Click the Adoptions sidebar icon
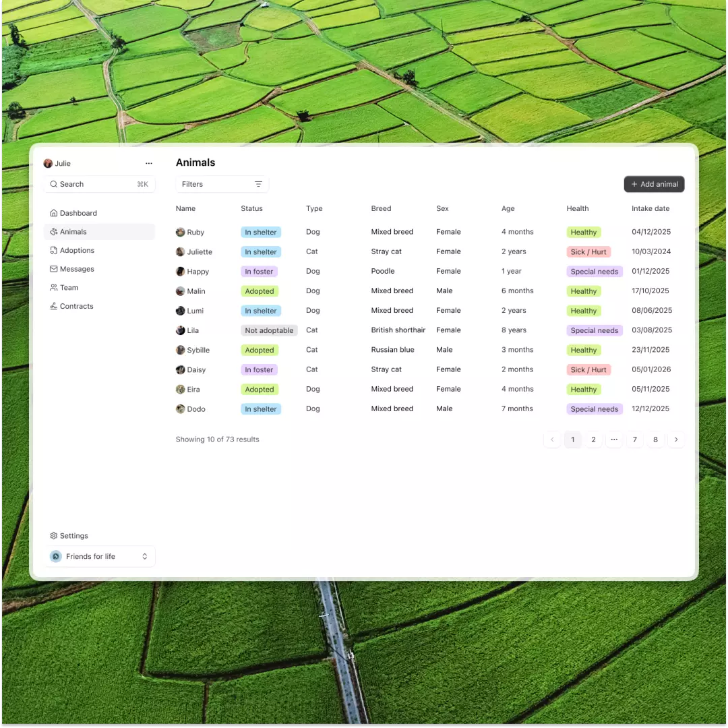 pos(54,250)
